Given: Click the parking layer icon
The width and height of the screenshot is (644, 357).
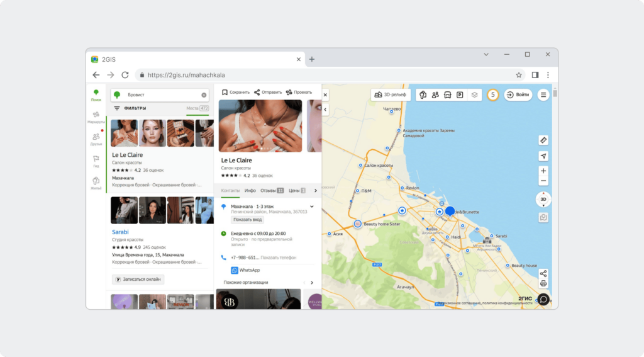Looking at the screenshot, I should pyautogui.click(x=460, y=95).
